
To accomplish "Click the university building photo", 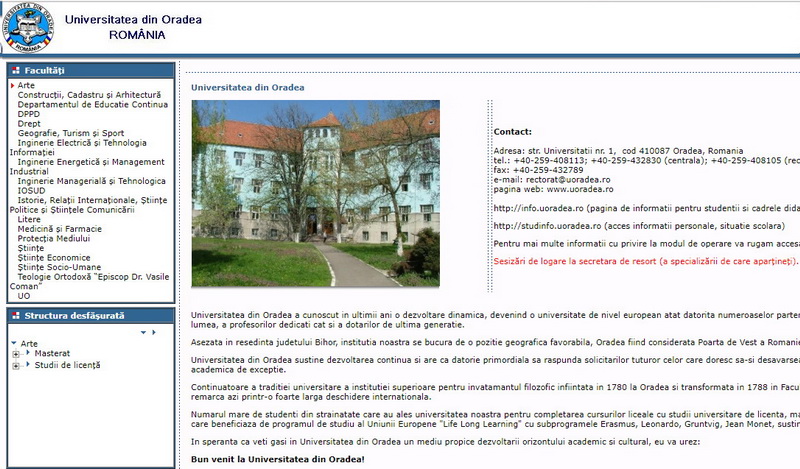I will (x=315, y=193).
